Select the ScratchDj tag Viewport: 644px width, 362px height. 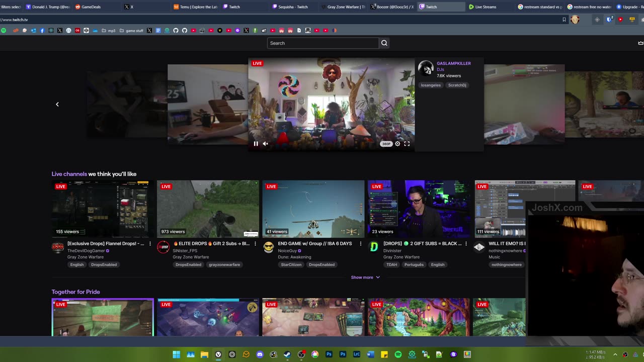coord(457,85)
